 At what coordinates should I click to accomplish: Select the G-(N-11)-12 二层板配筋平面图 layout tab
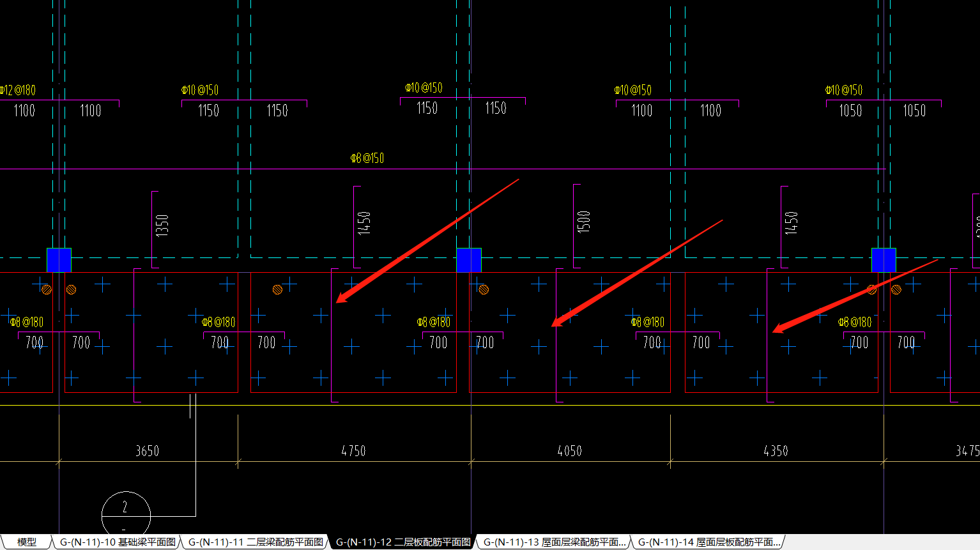click(x=403, y=542)
